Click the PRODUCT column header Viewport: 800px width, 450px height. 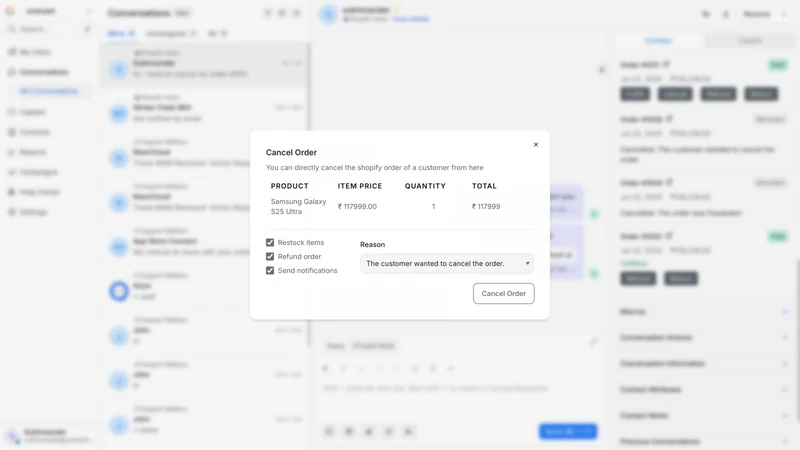click(289, 186)
